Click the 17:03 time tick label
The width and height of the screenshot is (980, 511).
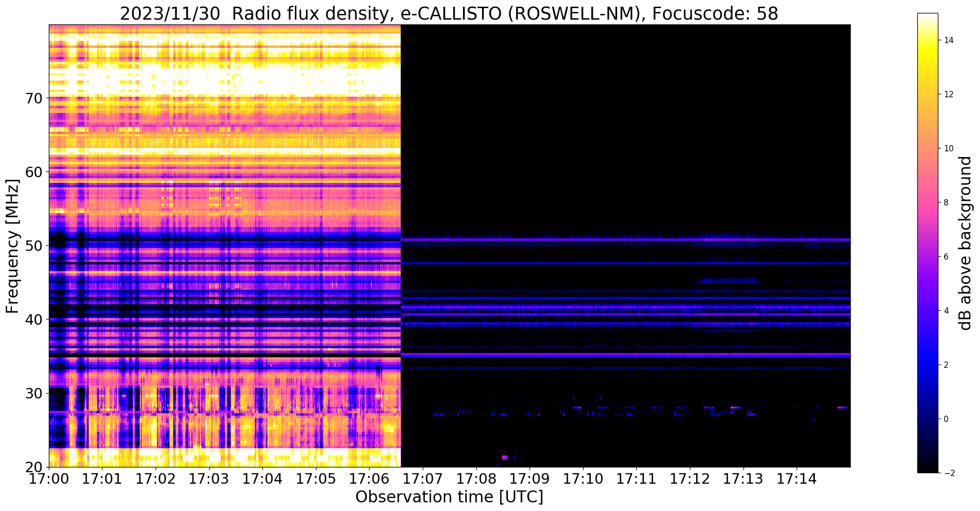[209, 478]
